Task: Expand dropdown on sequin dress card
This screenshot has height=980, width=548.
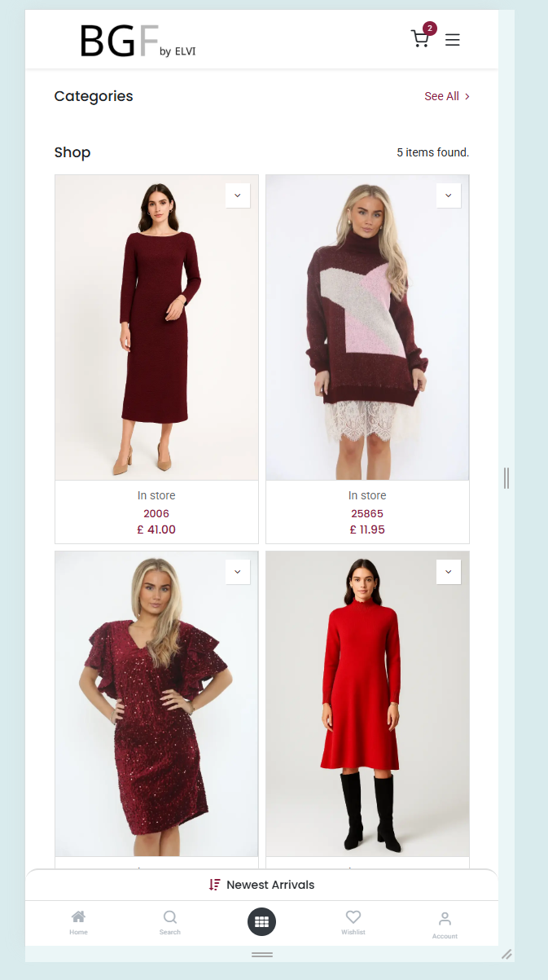Action: click(x=238, y=572)
